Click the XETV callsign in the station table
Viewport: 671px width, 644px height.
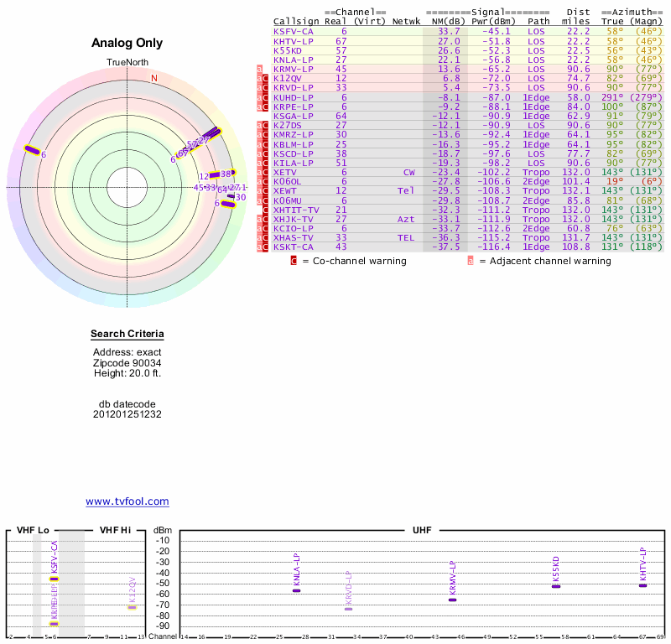coord(287,172)
